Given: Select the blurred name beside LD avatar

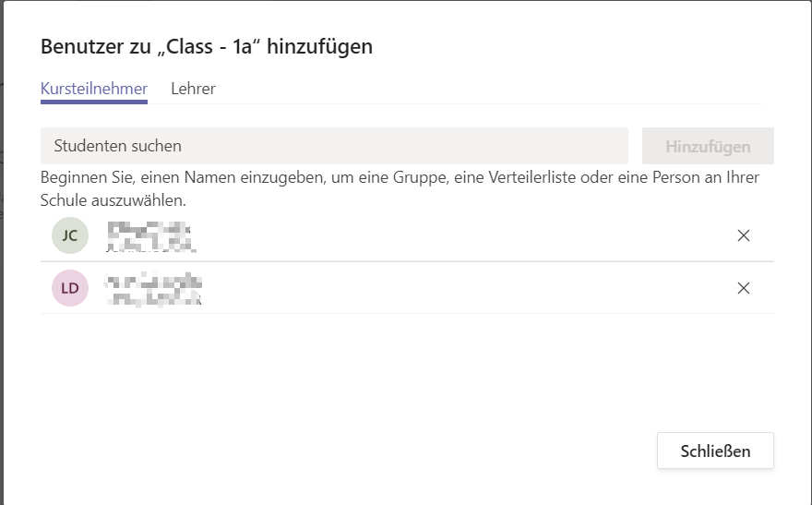Looking at the screenshot, I should coord(153,282).
